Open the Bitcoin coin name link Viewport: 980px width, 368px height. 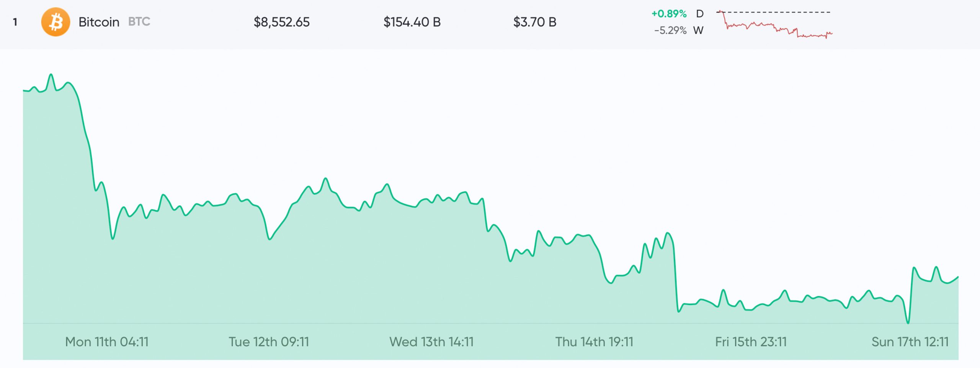coord(98,22)
